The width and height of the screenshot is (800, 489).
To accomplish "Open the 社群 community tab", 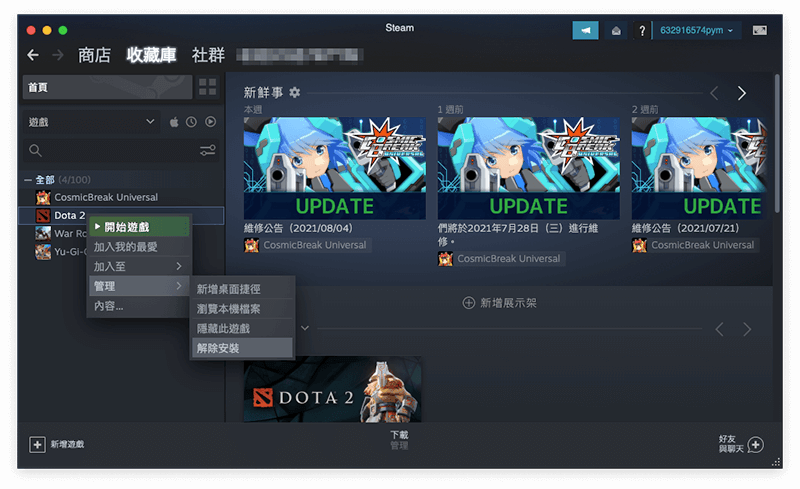I will pyautogui.click(x=208, y=55).
